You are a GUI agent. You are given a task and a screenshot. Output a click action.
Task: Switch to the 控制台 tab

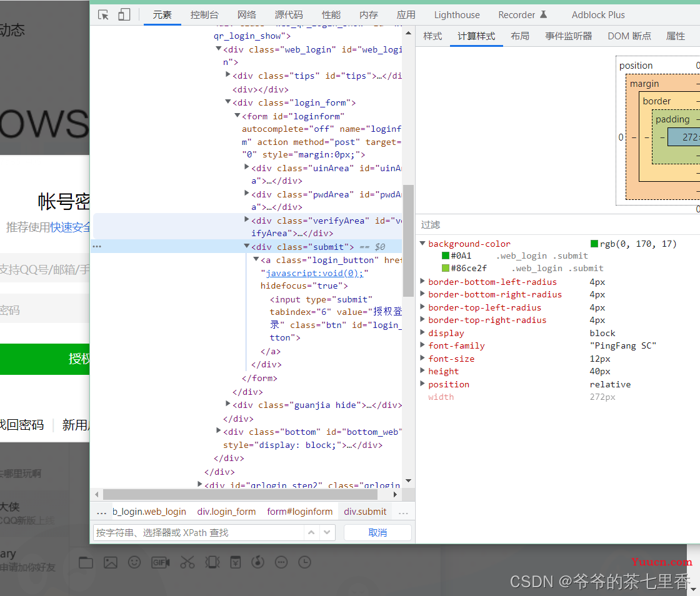pos(204,15)
